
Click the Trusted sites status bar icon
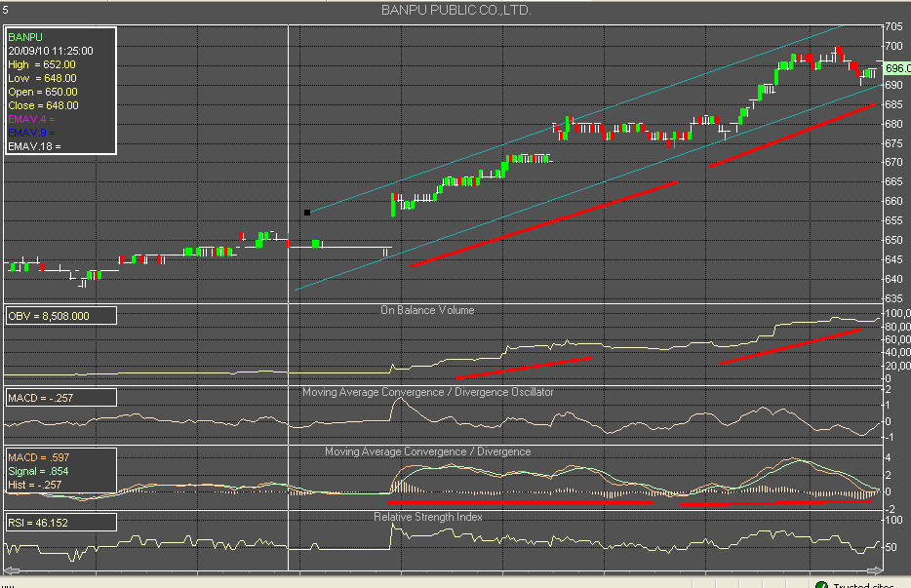point(821,584)
